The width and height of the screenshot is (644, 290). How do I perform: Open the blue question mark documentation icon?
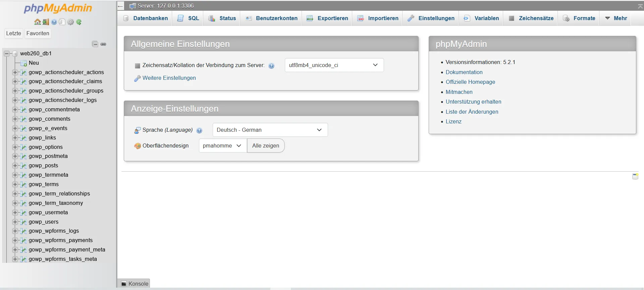54,22
